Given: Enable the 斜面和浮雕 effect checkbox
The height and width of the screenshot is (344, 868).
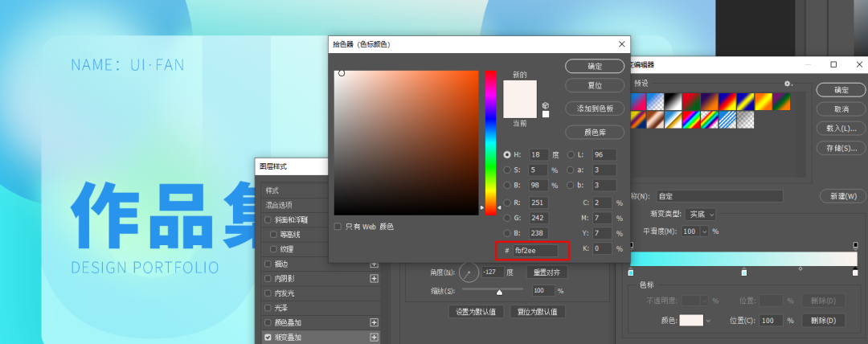Looking at the screenshot, I should click(x=268, y=220).
